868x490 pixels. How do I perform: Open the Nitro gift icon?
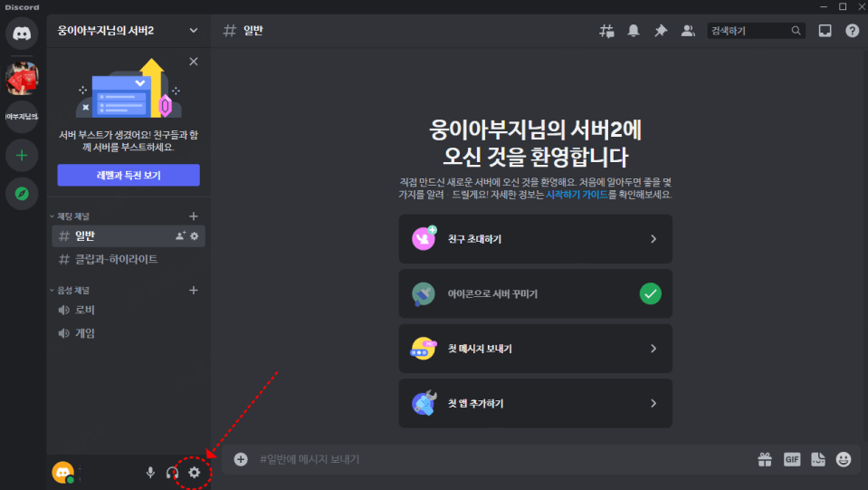[765, 459]
